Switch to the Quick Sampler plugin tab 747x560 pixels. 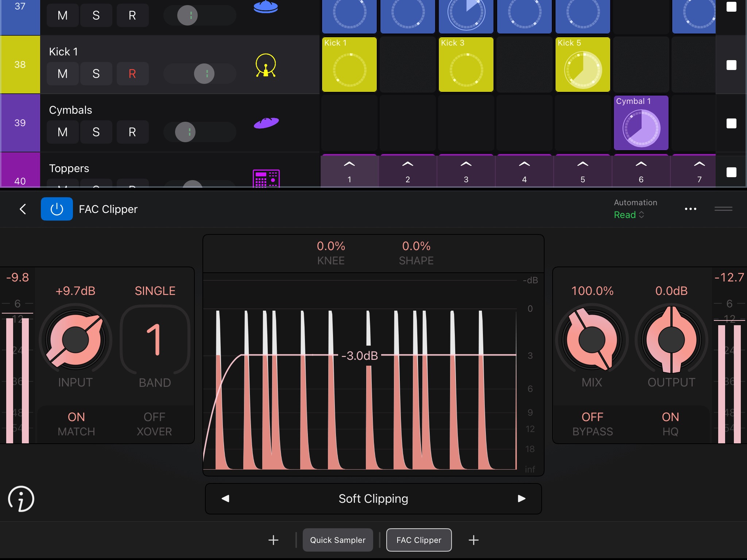pyautogui.click(x=338, y=540)
